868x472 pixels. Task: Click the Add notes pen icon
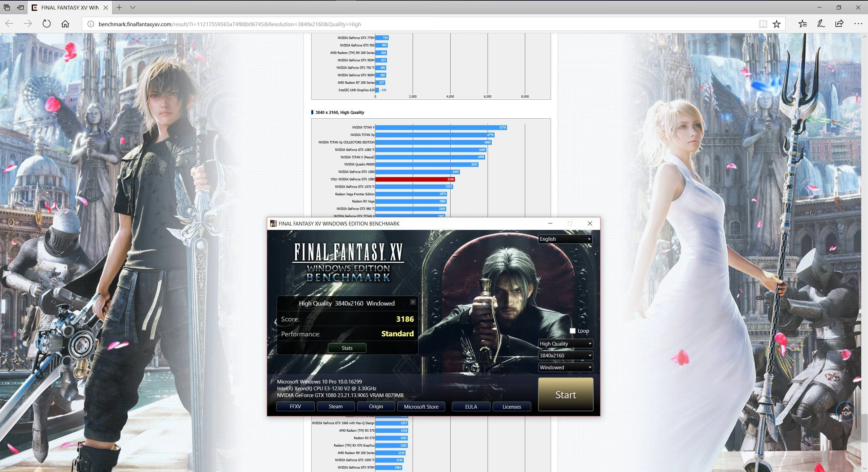[821, 24]
